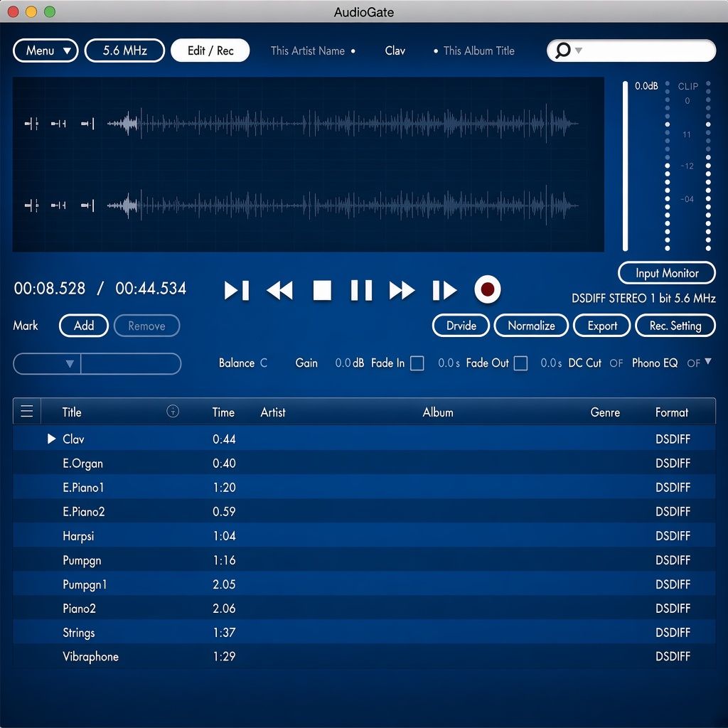Skip to next track with play-to-end icon
The height and width of the screenshot is (728, 728).
(x=237, y=290)
